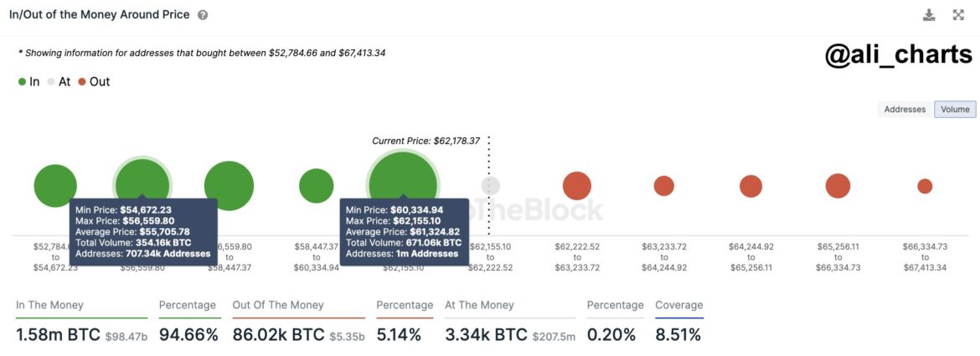Click the download chart icon
Image resolution: width=980 pixels, height=356 pixels.
(929, 15)
